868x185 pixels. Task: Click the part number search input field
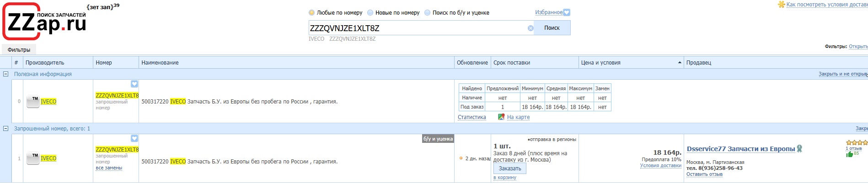point(417,28)
